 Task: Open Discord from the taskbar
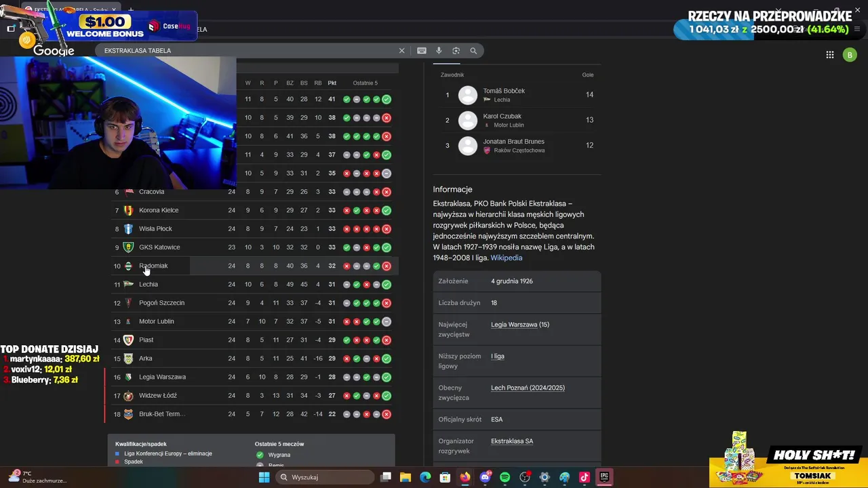tap(485, 477)
